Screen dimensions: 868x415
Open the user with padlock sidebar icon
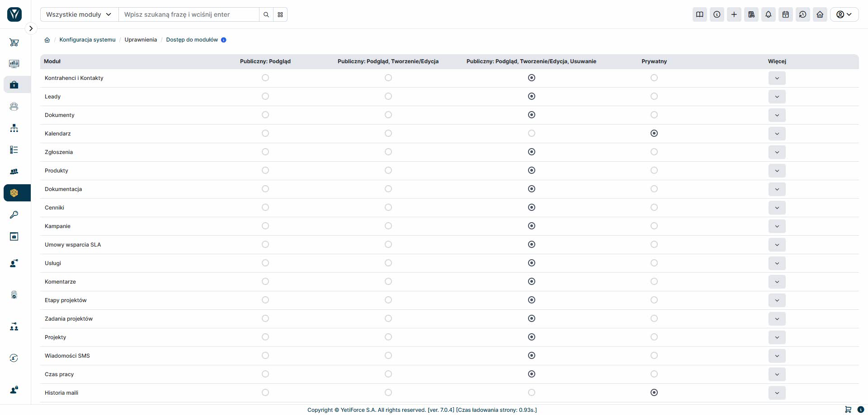pyautogui.click(x=14, y=390)
